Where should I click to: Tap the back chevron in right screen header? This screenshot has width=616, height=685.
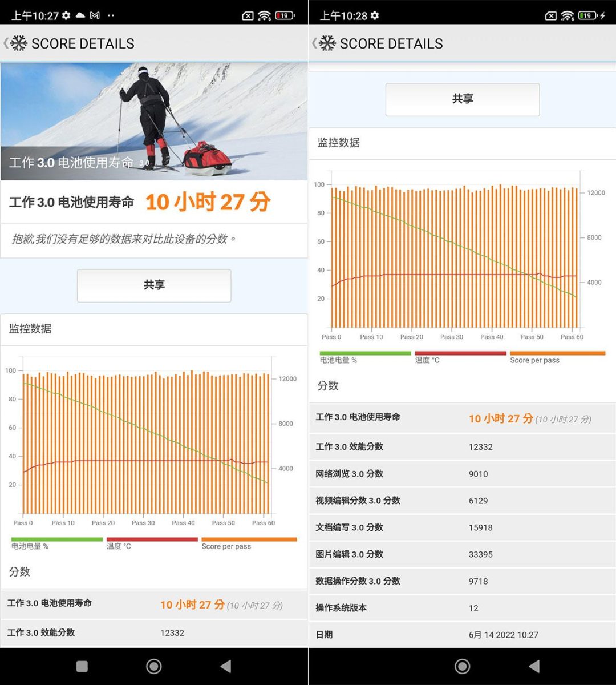(314, 43)
